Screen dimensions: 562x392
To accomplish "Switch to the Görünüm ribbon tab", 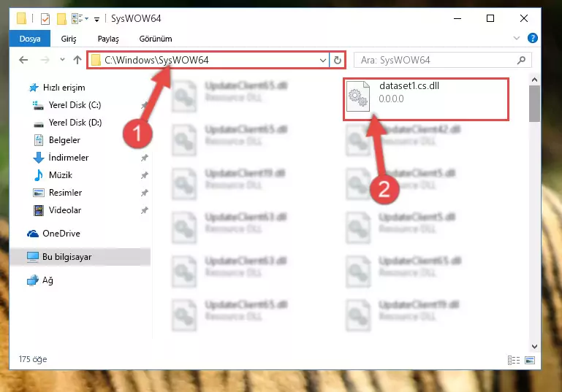I will point(156,39).
